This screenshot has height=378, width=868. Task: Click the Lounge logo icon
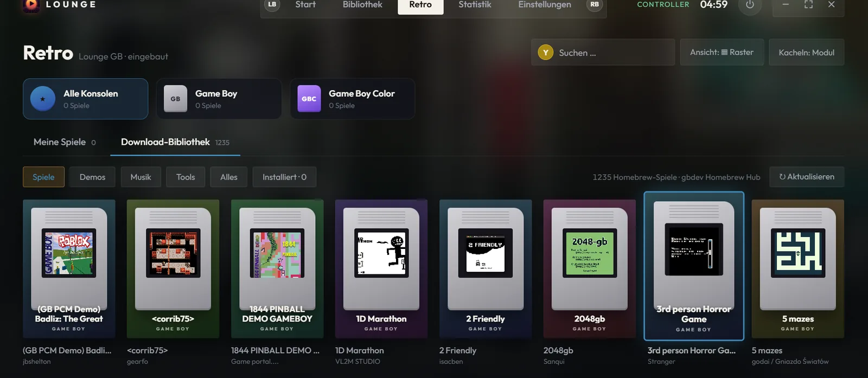point(31,5)
